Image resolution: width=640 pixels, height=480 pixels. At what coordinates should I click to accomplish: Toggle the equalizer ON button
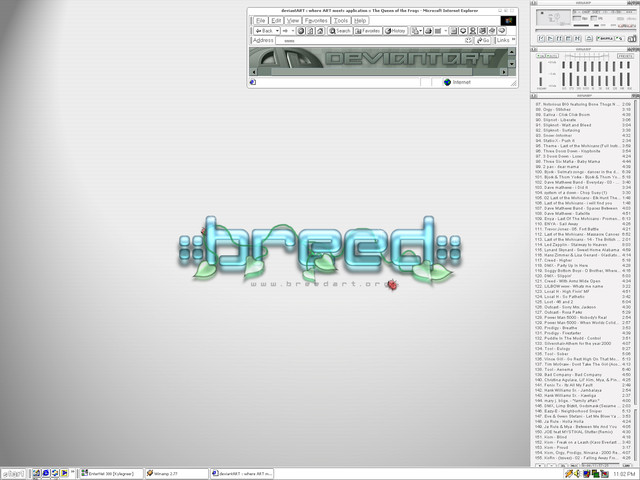click(539, 56)
